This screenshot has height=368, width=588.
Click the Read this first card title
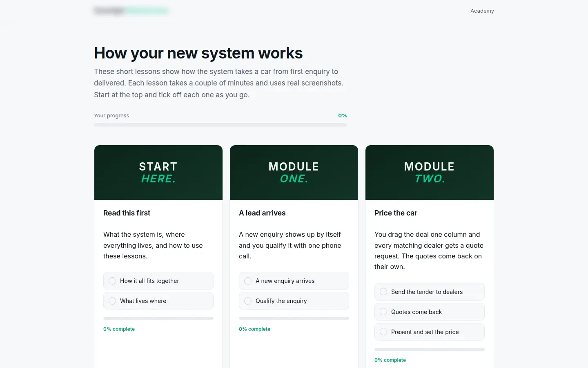point(127,213)
